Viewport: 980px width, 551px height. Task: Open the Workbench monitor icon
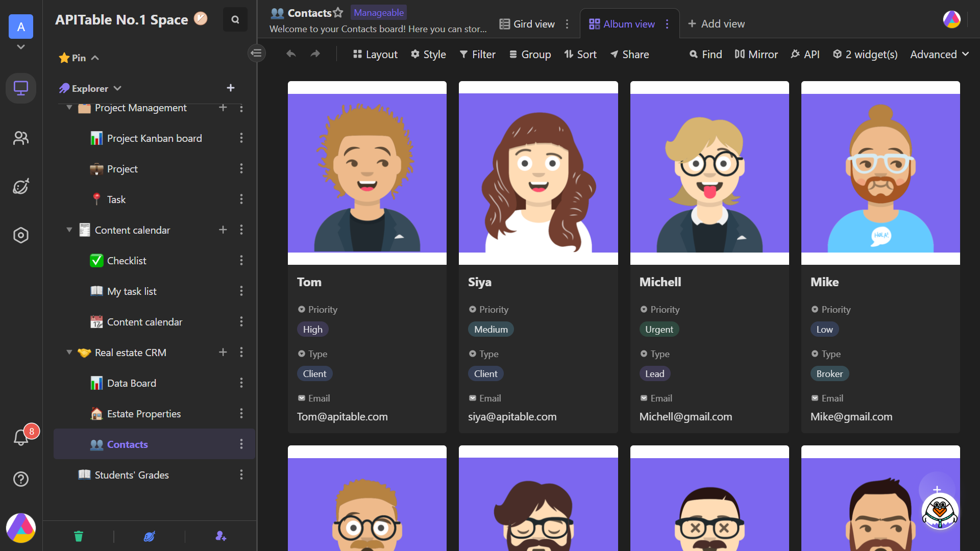21,88
